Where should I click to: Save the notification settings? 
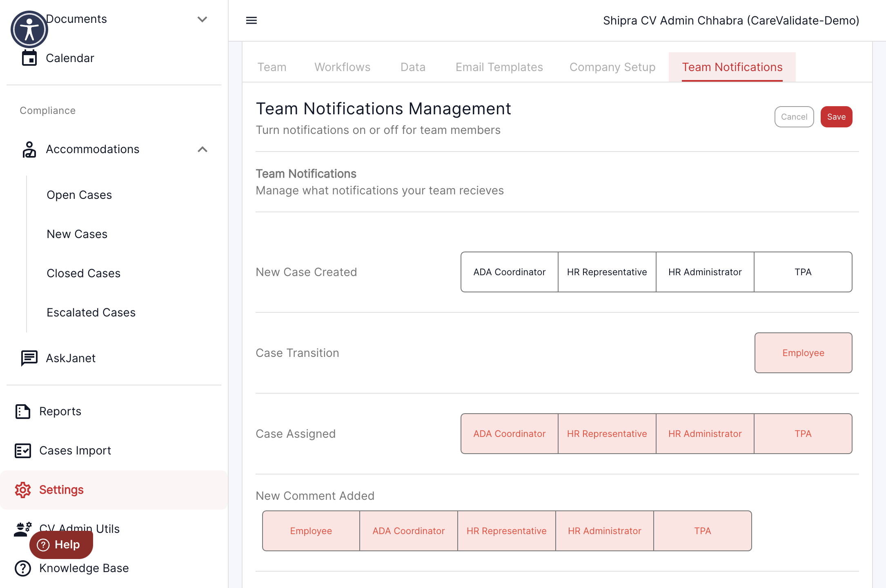(x=836, y=117)
